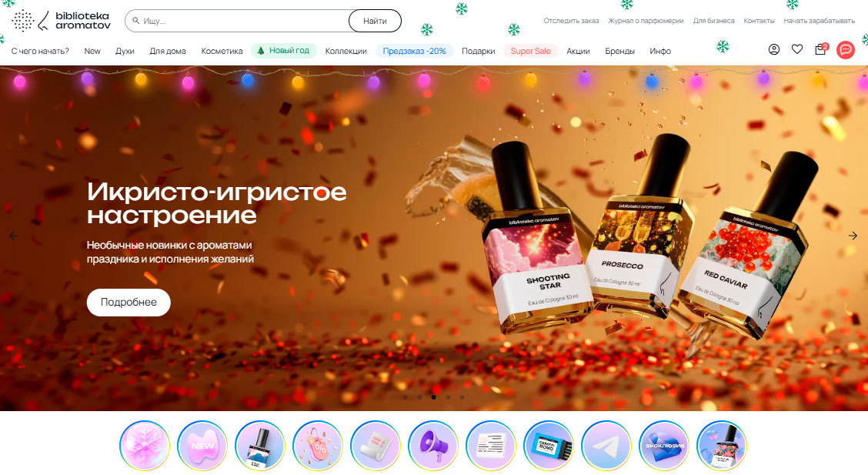The height and width of the screenshot is (475, 868).
Task: Click the biblioteka aromatov logo
Action: [x=61, y=21]
